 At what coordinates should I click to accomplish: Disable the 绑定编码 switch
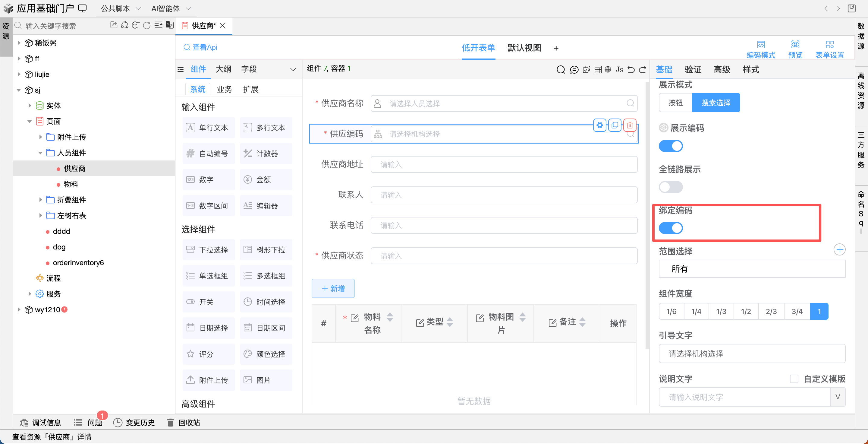(671, 228)
